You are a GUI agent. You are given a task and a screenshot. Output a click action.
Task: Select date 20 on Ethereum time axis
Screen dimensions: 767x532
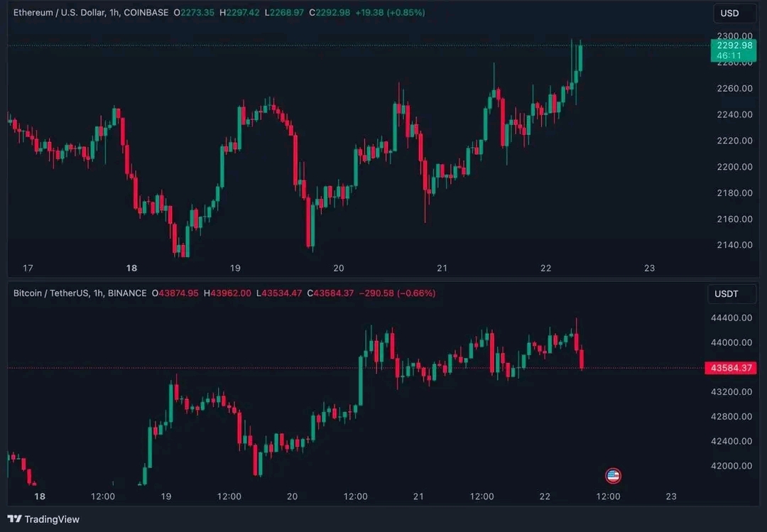pos(339,268)
